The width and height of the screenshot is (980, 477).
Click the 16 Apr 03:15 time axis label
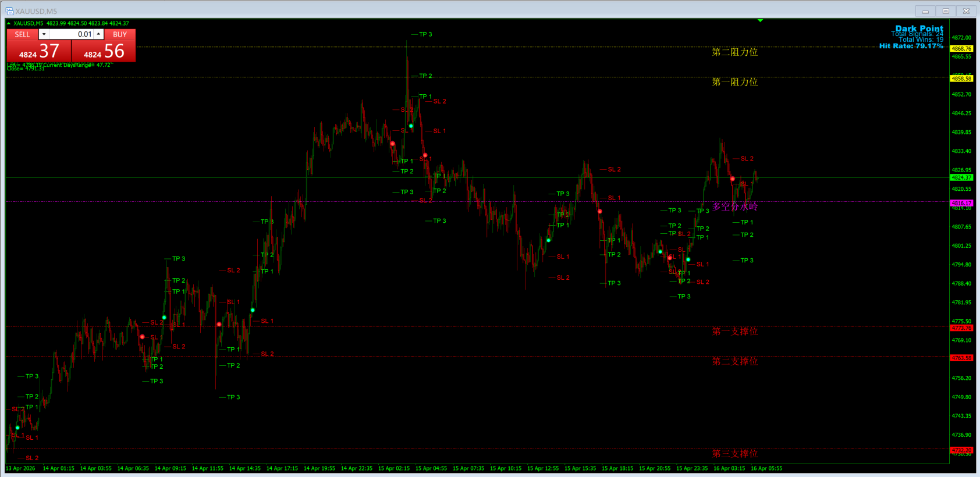(729, 468)
